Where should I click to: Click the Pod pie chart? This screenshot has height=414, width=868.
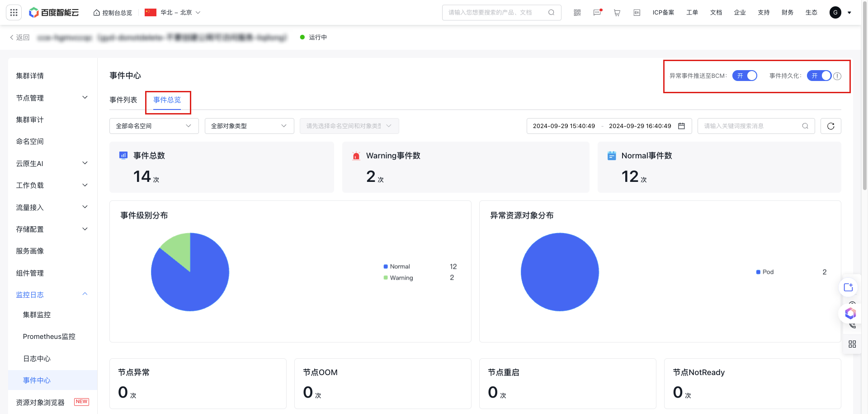tap(560, 272)
